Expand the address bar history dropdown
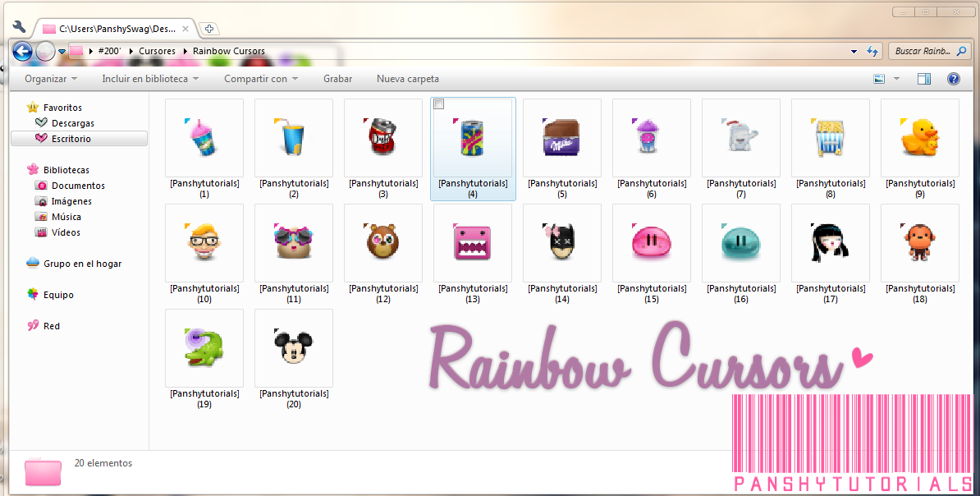The image size is (980, 496). [854, 51]
